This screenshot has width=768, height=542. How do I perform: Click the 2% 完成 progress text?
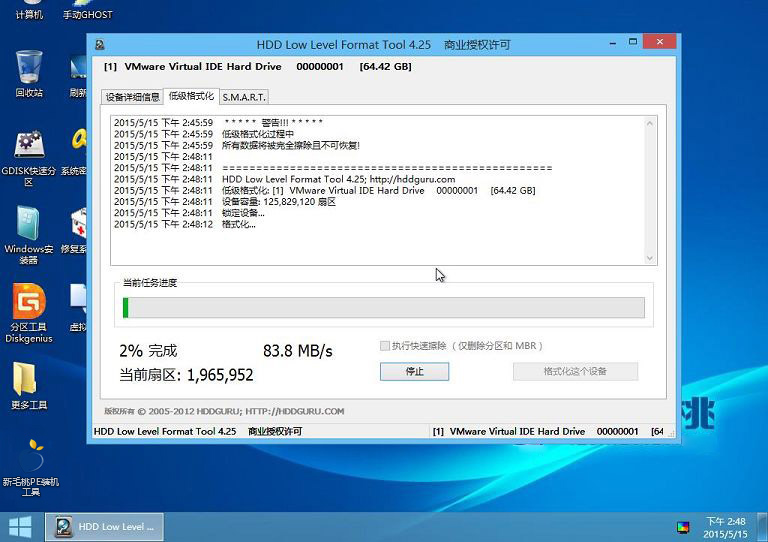coord(148,351)
